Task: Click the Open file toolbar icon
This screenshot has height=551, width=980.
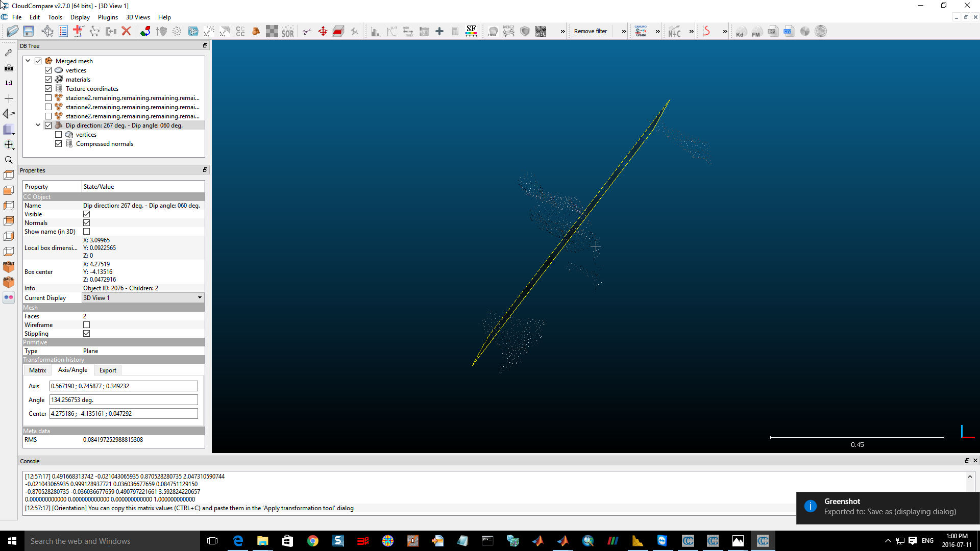Action: pyautogui.click(x=12, y=32)
